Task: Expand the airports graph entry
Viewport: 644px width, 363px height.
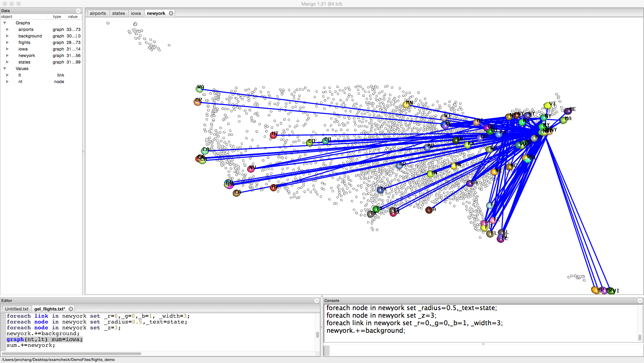Action: pyautogui.click(x=7, y=30)
